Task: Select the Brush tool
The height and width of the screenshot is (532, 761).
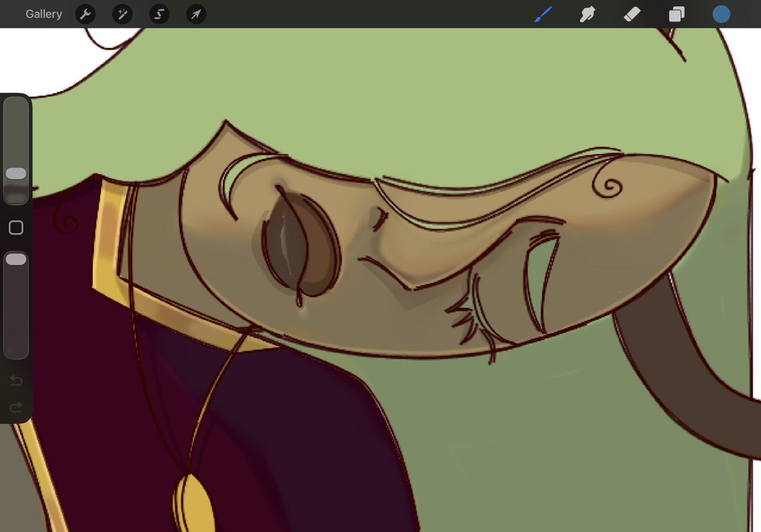Action: pyautogui.click(x=543, y=14)
